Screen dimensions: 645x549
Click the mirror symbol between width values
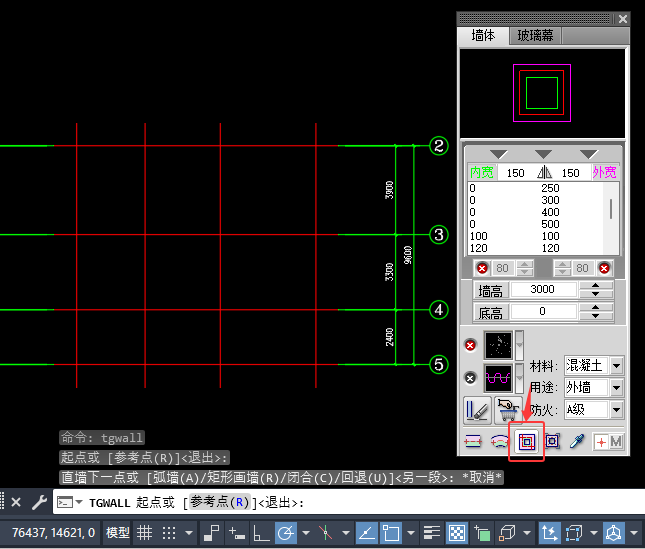(544, 172)
